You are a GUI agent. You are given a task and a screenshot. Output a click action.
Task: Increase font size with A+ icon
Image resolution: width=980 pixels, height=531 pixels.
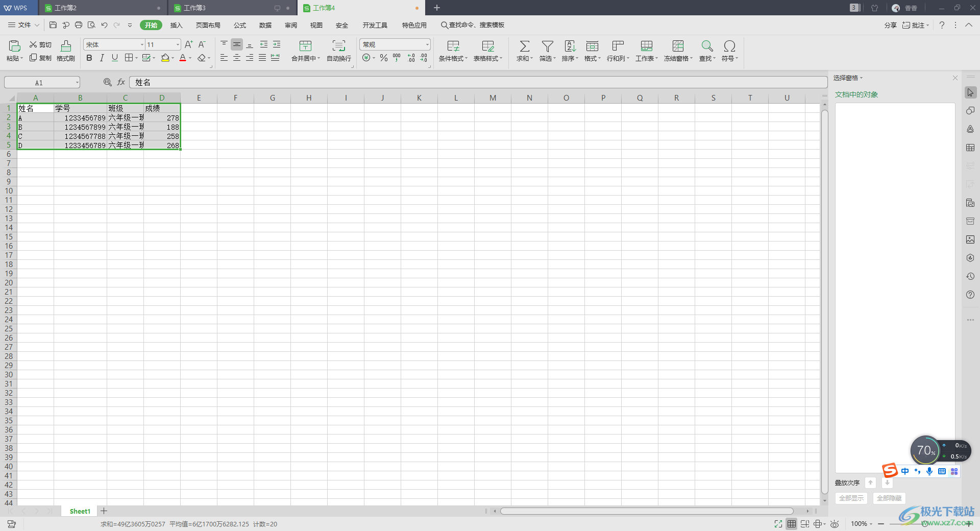189,44
